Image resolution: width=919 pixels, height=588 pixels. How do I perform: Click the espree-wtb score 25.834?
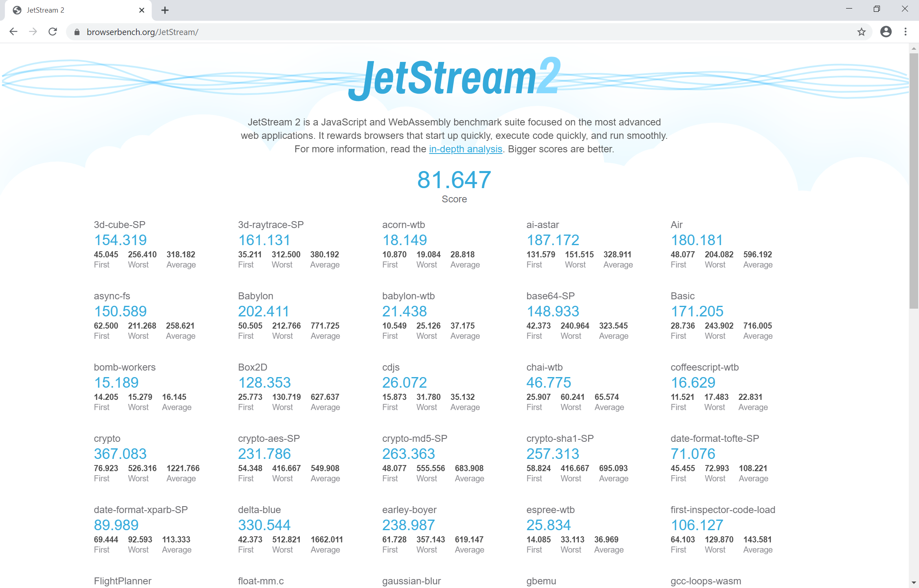pos(548,525)
